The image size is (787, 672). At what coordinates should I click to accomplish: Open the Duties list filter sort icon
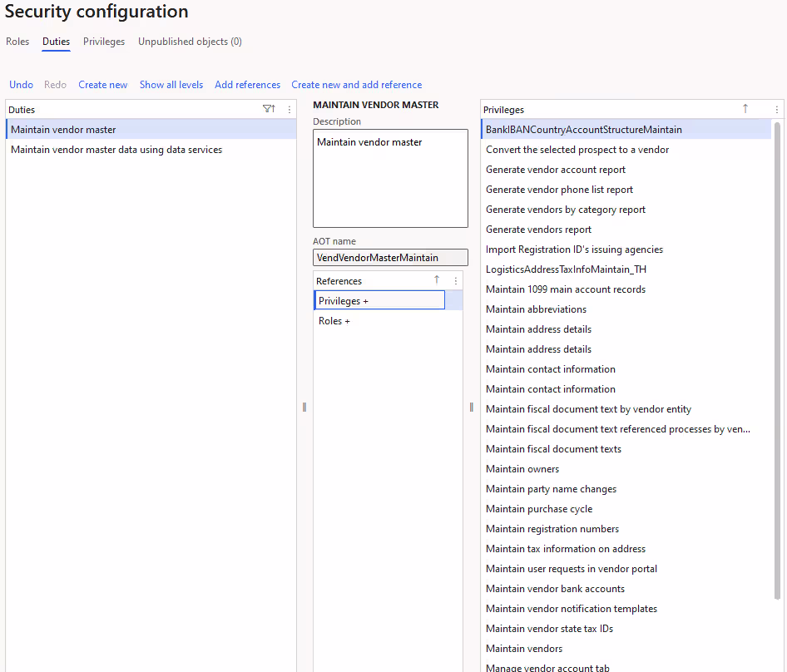[269, 109]
